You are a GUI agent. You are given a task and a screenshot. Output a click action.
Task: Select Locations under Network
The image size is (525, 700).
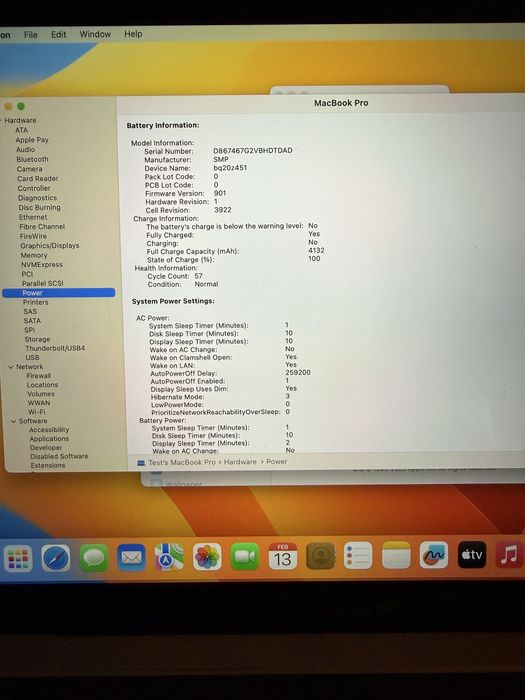[42, 385]
